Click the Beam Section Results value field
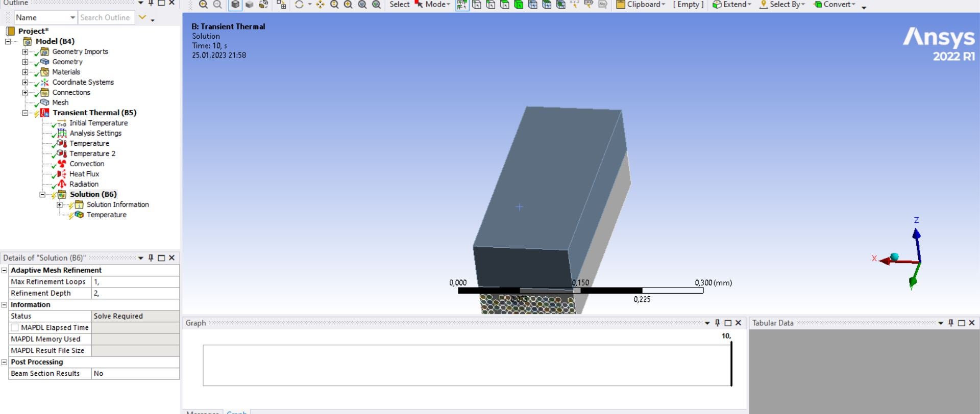 point(135,374)
